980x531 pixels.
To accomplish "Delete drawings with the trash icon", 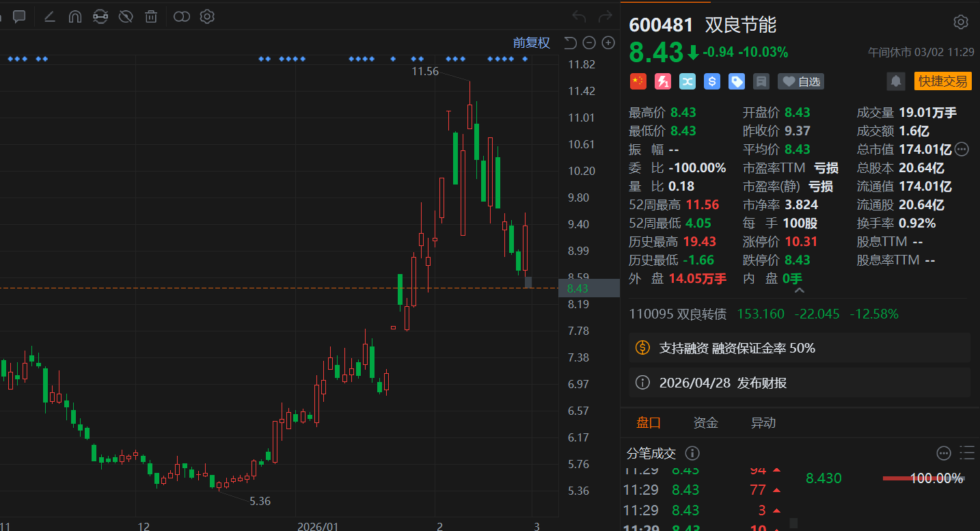I will pos(151,16).
